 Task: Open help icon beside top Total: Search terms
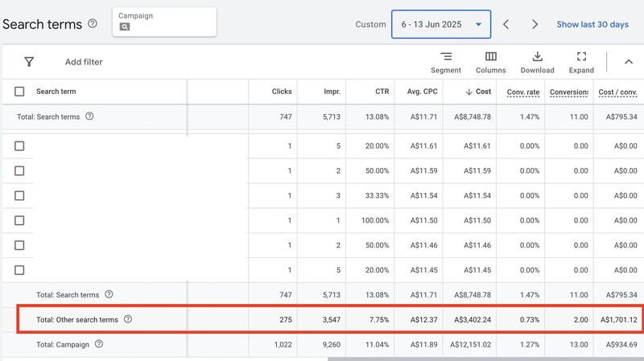pos(89,116)
